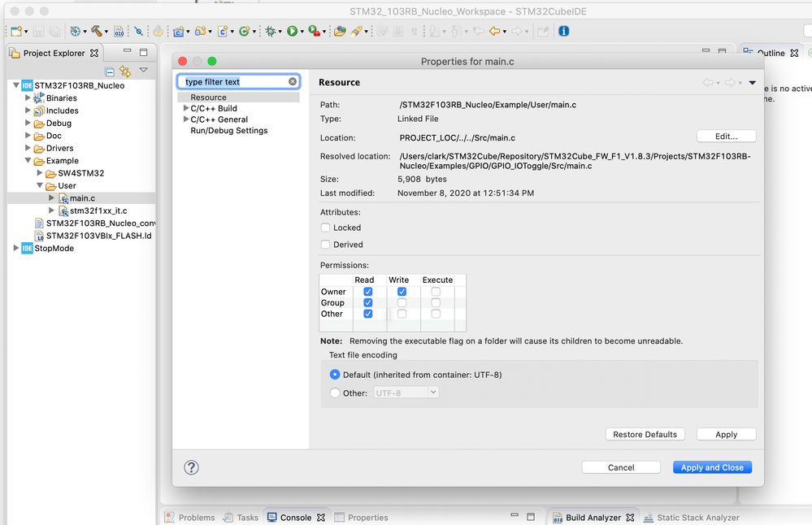The width and height of the screenshot is (812, 525).
Task: Click the yellow Back navigation arrow
Action: (x=494, y=31)
